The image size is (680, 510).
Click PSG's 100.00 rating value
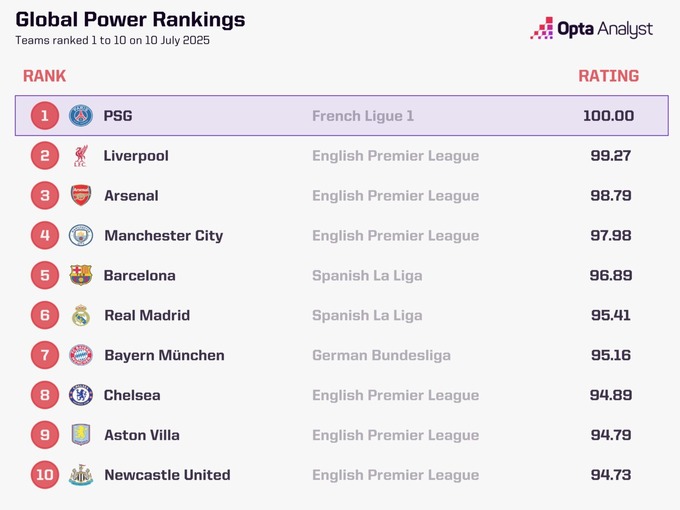tap(608, 116)
